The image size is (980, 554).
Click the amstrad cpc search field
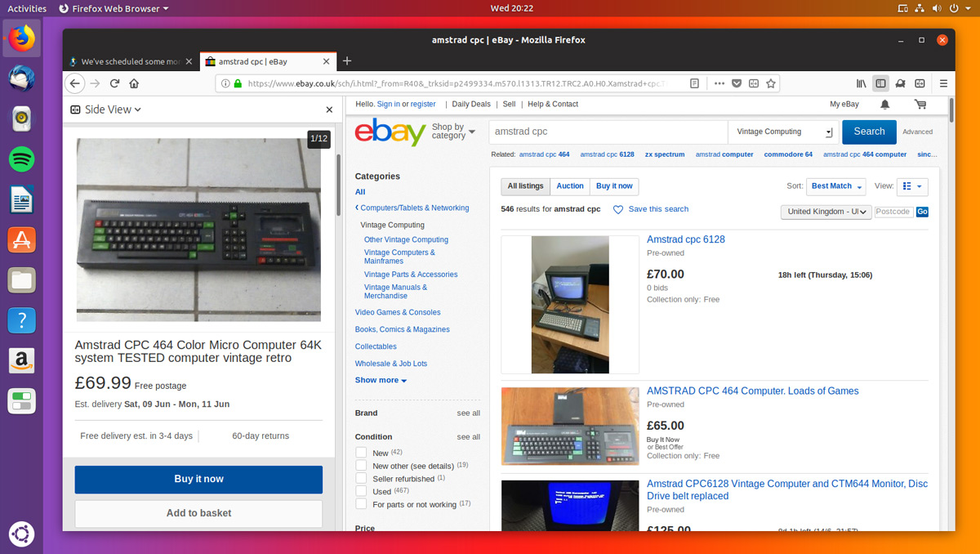pyautogui.click(x=608, y=132)
